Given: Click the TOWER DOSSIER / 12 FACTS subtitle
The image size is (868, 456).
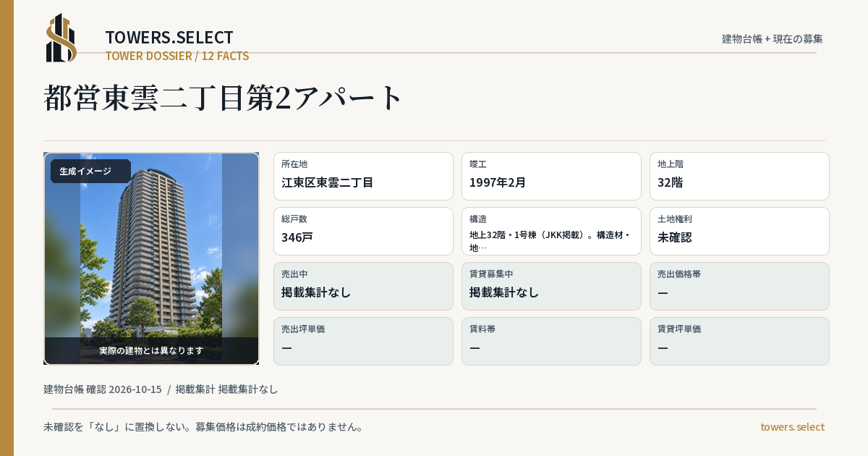Looking at the screenshot, I should 177,56.
